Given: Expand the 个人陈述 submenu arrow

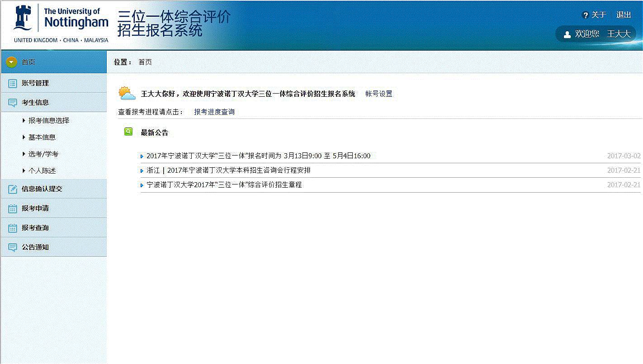Looking at the screenshot, I should click(24, 170).
